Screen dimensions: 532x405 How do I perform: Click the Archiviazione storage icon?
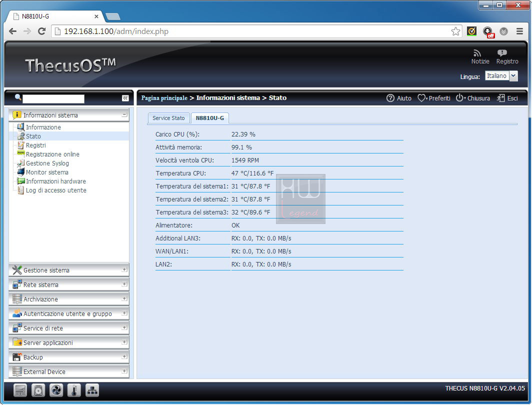[17, 299]
